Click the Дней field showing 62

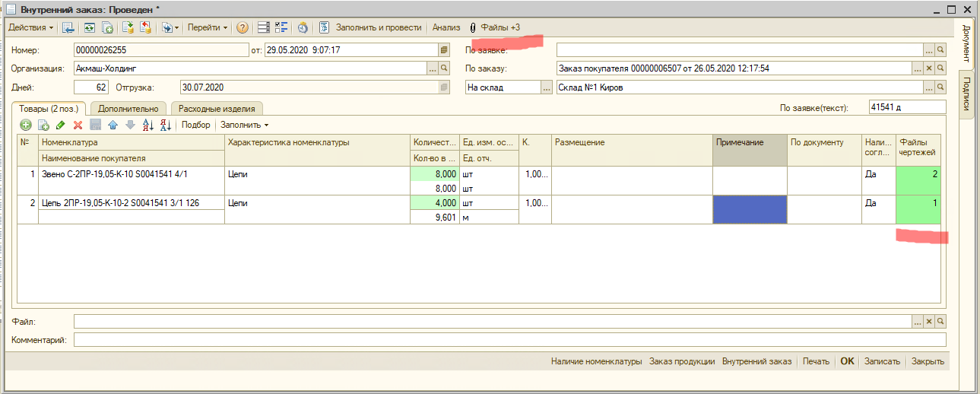(x=92, y=87)
